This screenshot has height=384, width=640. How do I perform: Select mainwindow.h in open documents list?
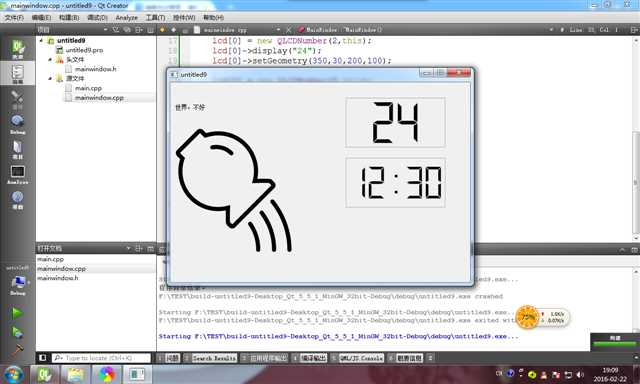click(x=58, y=278)
